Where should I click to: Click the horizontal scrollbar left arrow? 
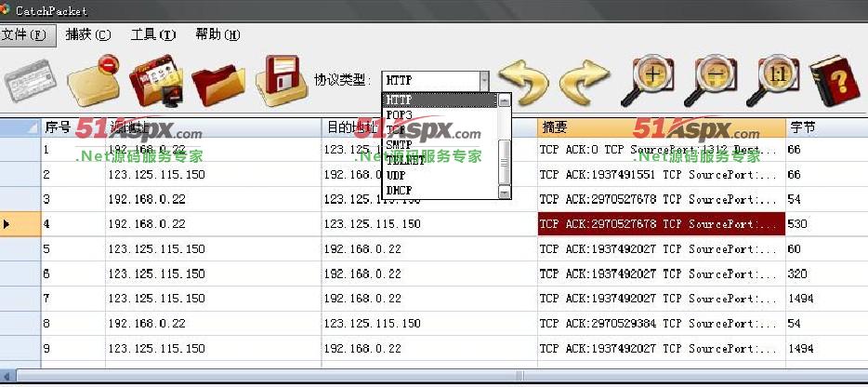click(x=7, y=375)
